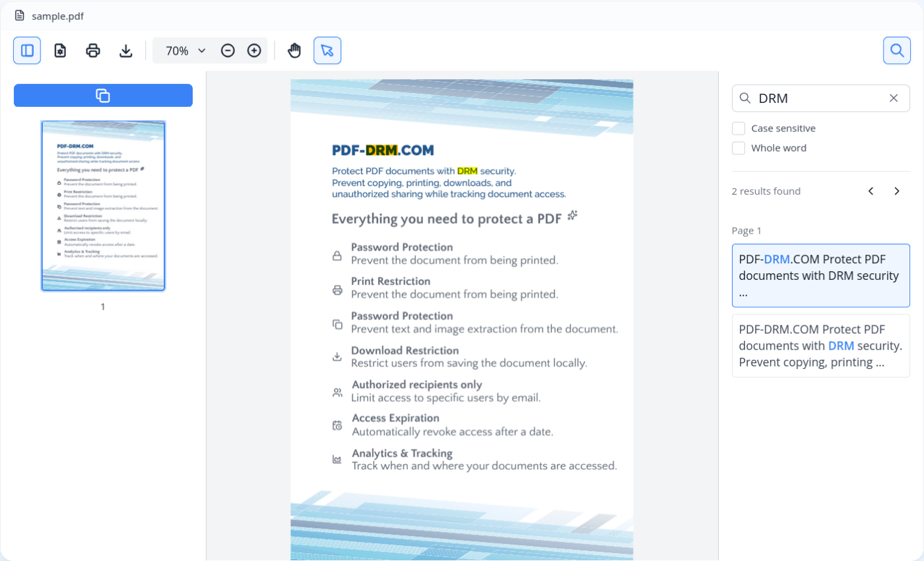Viewport: 924px width, 561px height.
Task: Go to the previous search result
Action: (871, 191)
